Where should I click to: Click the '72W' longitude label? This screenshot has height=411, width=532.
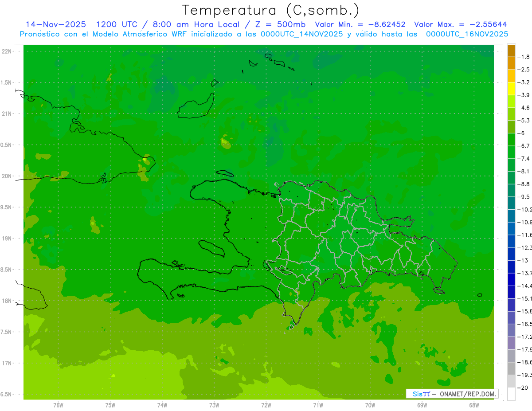pyautogui.click(x=266, y=405)
